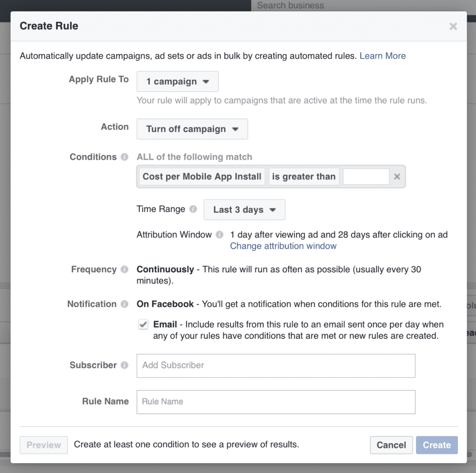Remove the Cost per Mobile App Install condition

point(397,177)
